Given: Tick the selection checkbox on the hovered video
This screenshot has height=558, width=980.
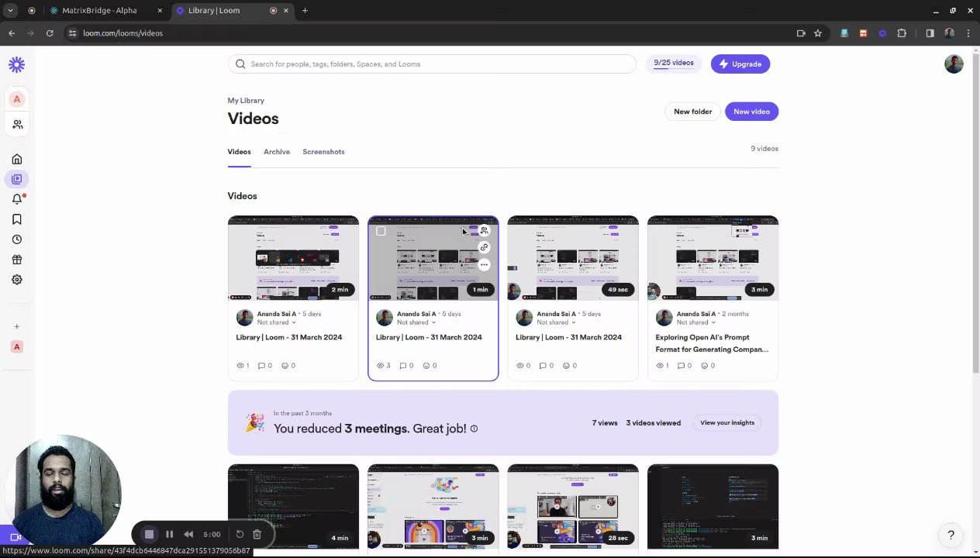Looking at the screenshot, I should click(381, 231).
